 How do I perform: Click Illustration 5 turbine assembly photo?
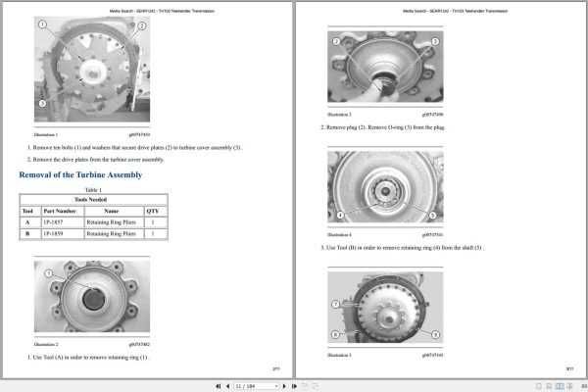coord(385,307)
